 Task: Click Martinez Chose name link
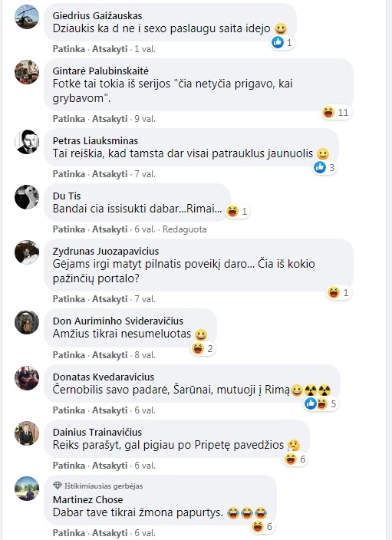coord(88,499)
